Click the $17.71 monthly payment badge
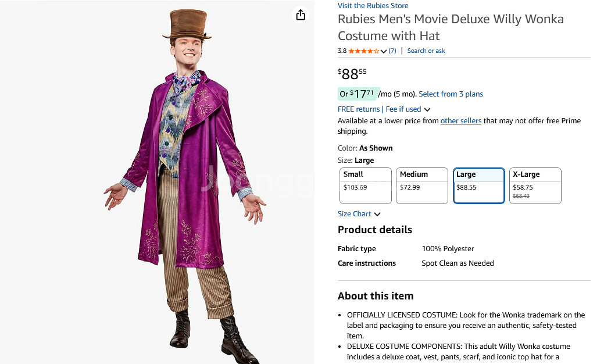This screenshot has width=604, height=364. pyautogui.click(x=358, y=94)
